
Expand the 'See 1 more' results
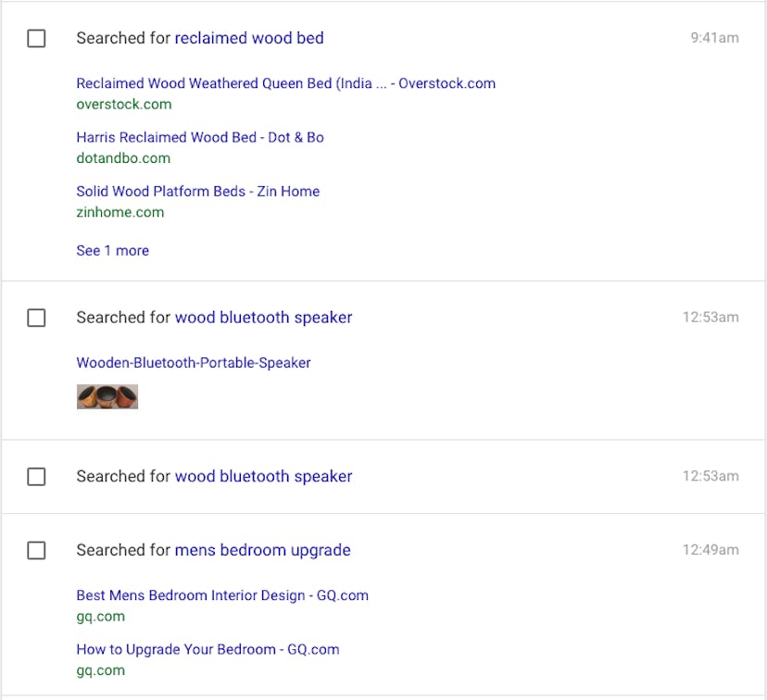pos(112,251)
